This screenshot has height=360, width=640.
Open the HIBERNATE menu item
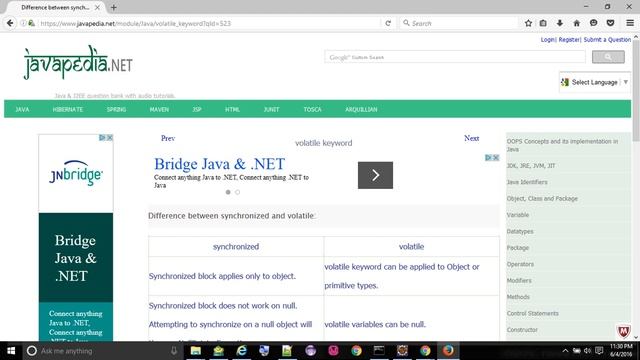pos(68,109)
